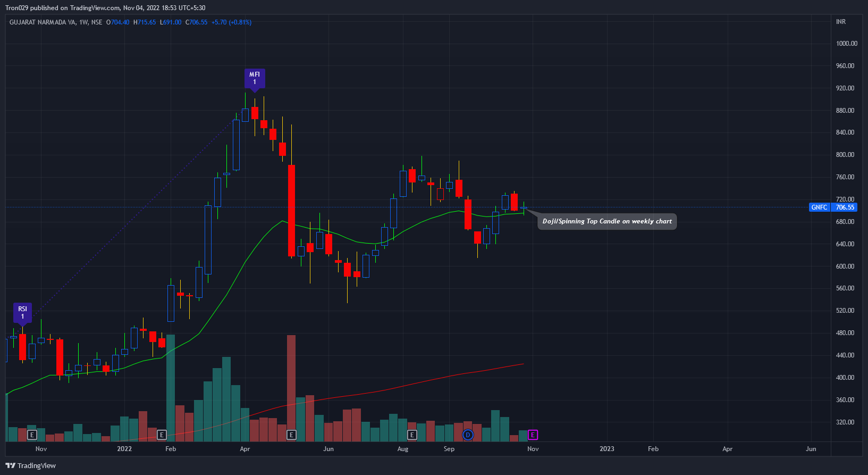
Task: Click the TradingView logo
Action: click(x=30, y=465)
